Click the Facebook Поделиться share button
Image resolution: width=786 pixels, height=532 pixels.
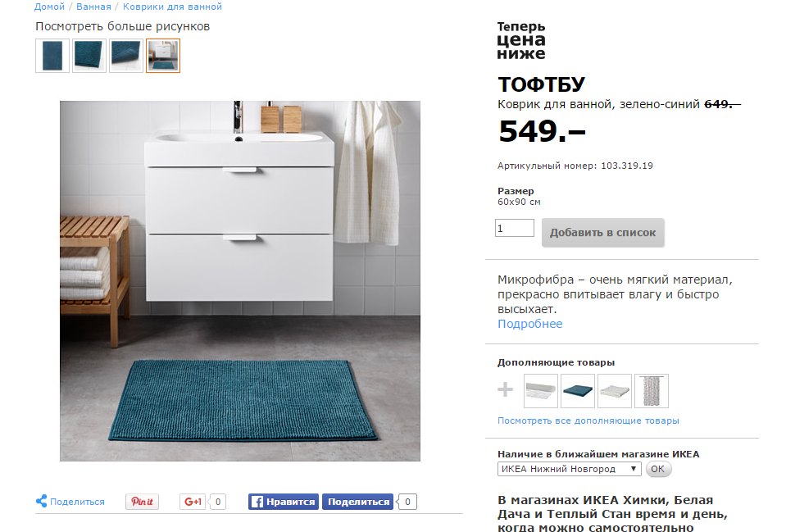point(358,502)
